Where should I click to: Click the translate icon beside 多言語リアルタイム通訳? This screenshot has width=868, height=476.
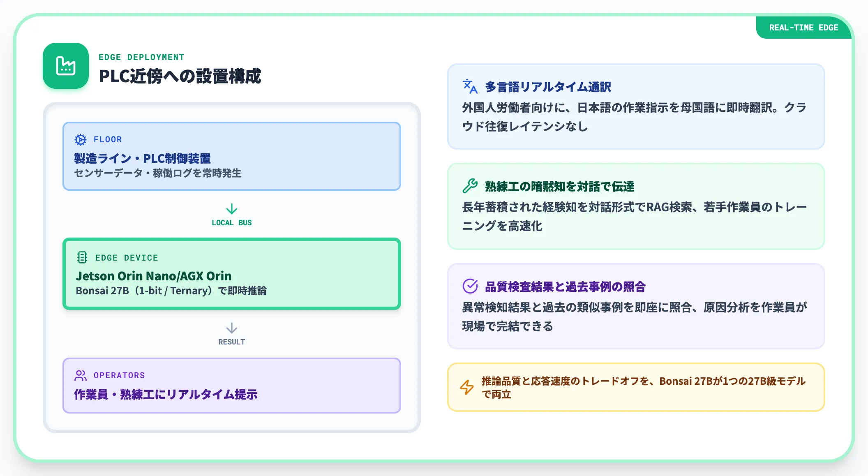[470, 86]
